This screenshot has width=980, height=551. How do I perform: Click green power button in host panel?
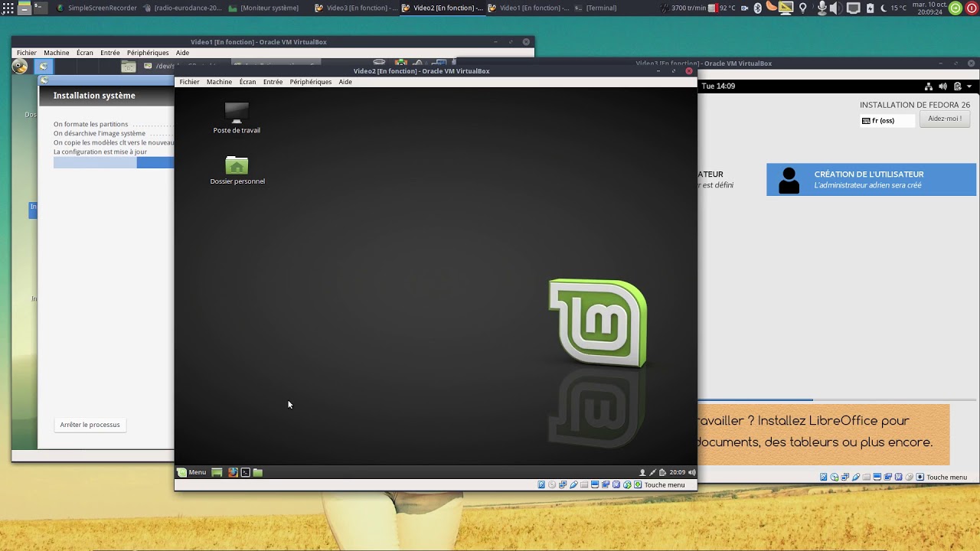(955, 8)
